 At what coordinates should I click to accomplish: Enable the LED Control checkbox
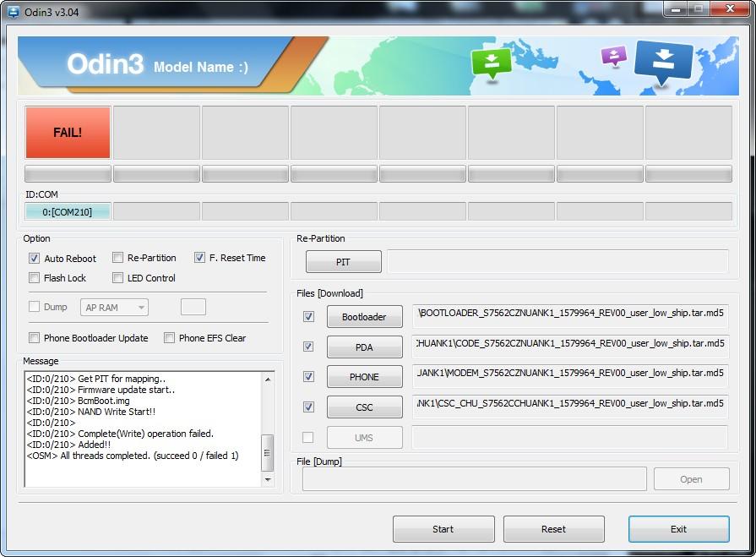pyautogui.click(x=117, y=278)
